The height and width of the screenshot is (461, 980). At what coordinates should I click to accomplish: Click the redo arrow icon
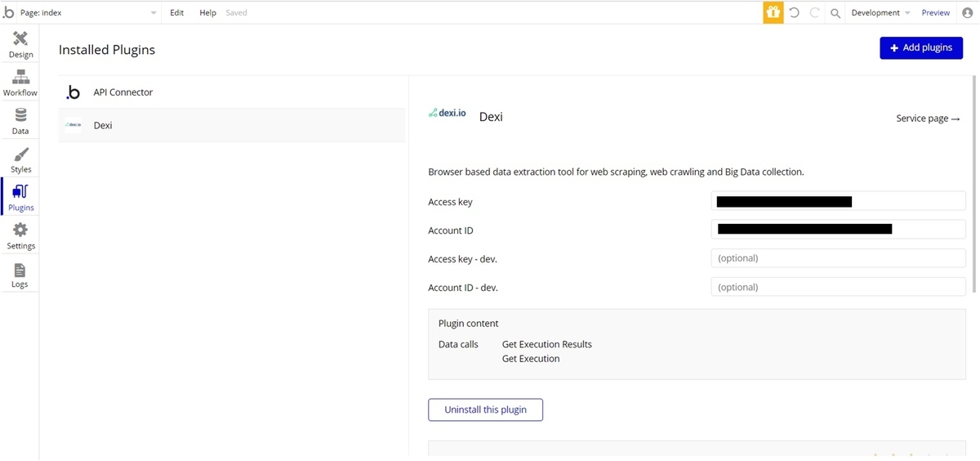[x=814, y=13]
